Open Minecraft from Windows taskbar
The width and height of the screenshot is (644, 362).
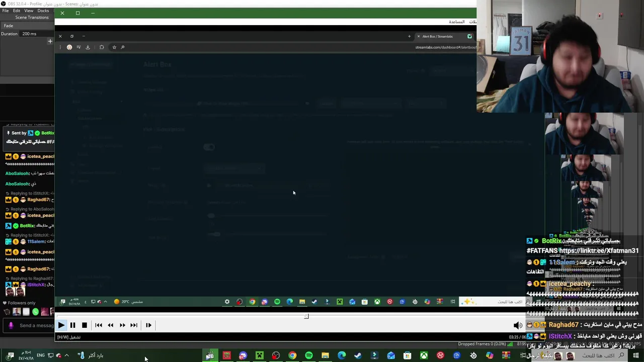click(x=260, y=355)
